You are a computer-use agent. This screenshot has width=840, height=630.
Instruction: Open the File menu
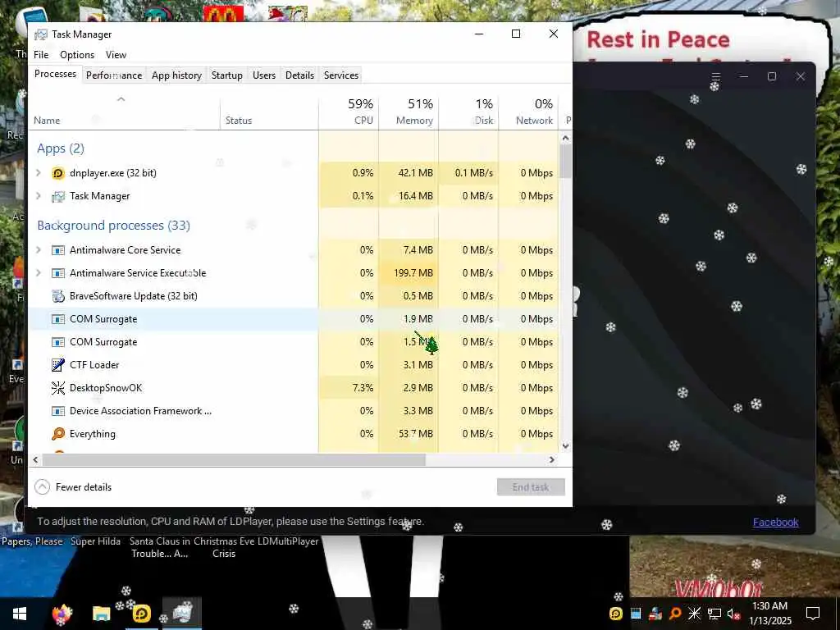[41, 55]
